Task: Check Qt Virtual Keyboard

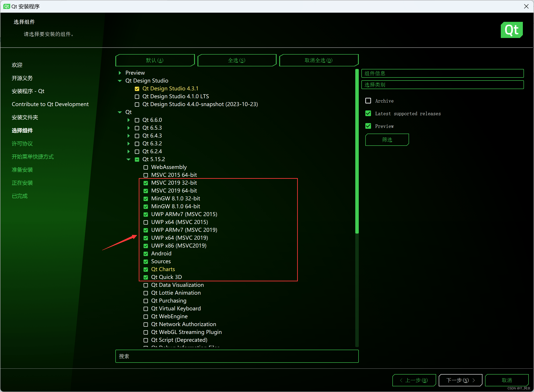Action: tap(146, 309)
